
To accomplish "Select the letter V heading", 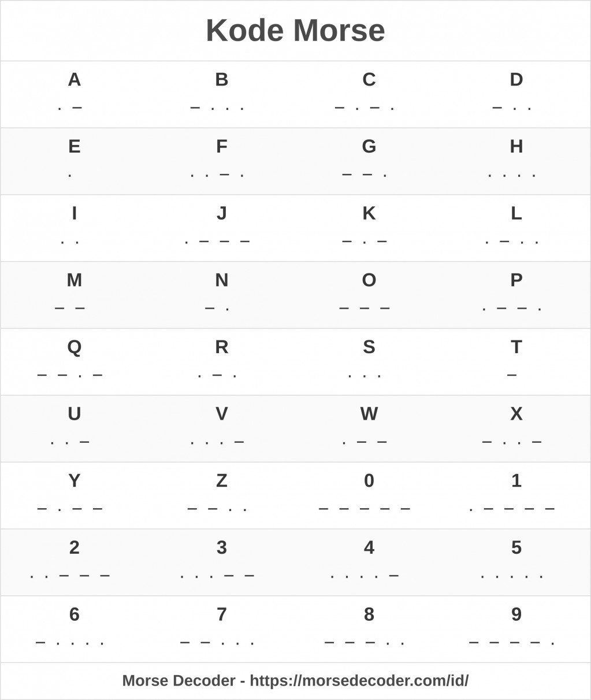I will pos(222,414).
